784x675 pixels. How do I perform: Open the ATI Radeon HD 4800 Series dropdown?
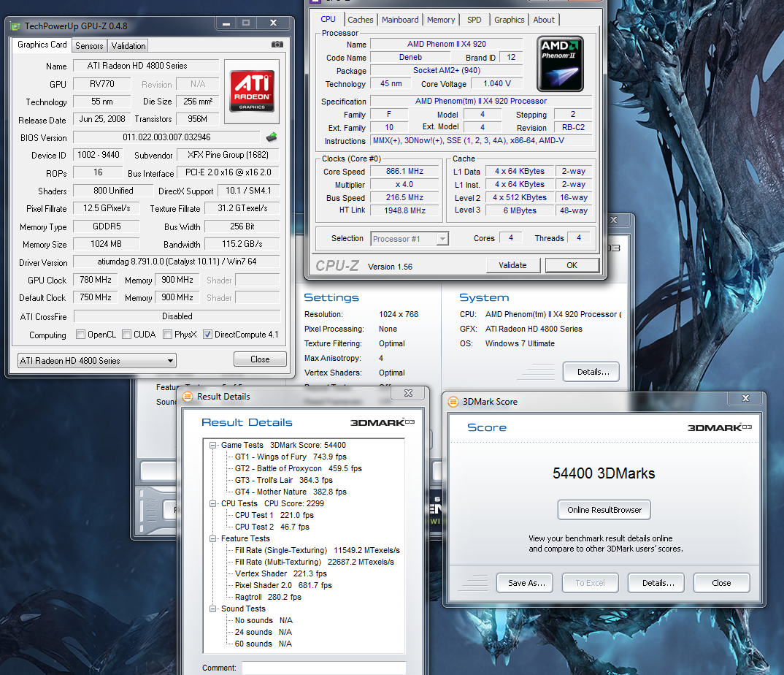click(x=97, y=360)
